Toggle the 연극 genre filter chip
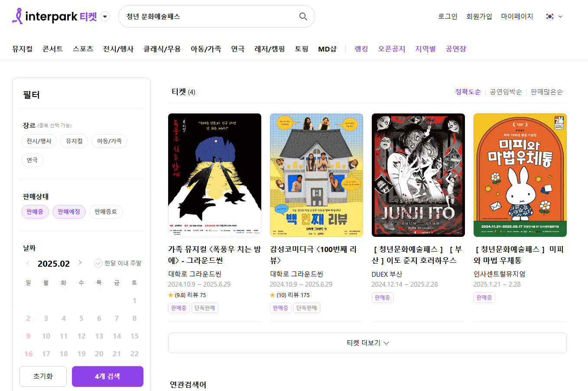This screenshot has height=391, width=588. click(32, 160)
